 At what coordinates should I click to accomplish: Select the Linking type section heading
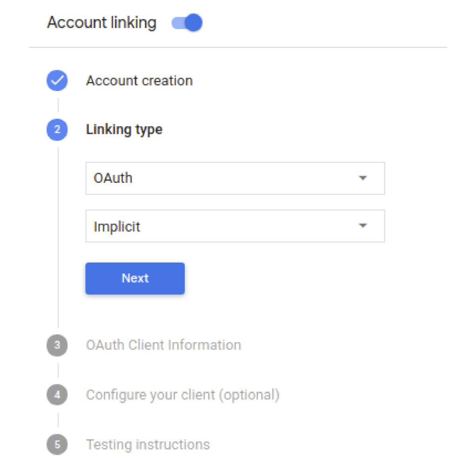pyautogui.click(x=124, y=129)
